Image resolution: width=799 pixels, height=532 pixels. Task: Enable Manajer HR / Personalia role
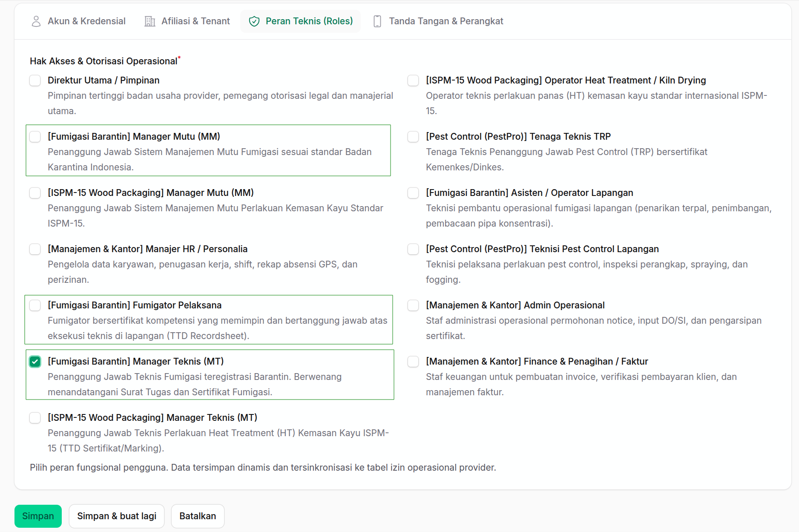[35, 249]
